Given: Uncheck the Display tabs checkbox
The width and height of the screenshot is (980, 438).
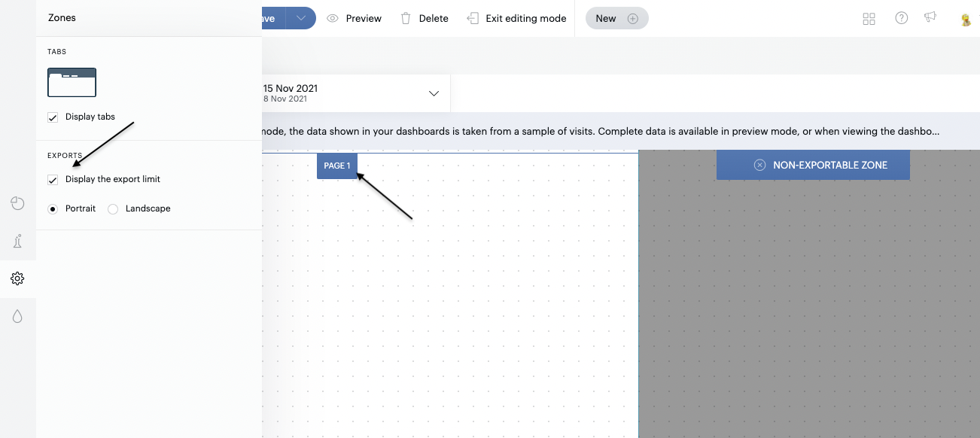Looking at the screenshot, I should point(53,117).
